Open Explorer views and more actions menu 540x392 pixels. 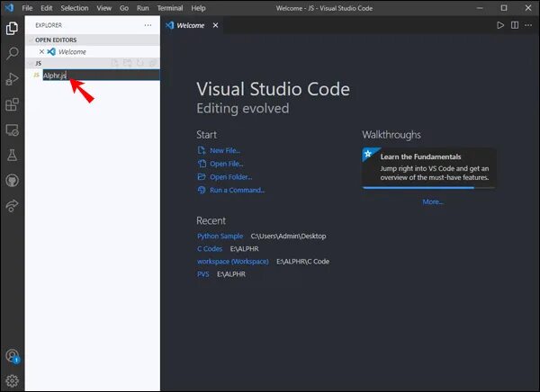tap(148, 25)
